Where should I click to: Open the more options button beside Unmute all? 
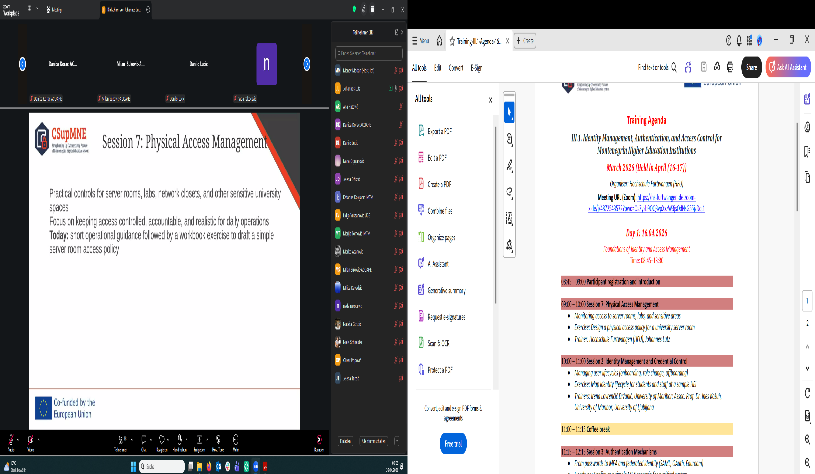pos(397,441)
